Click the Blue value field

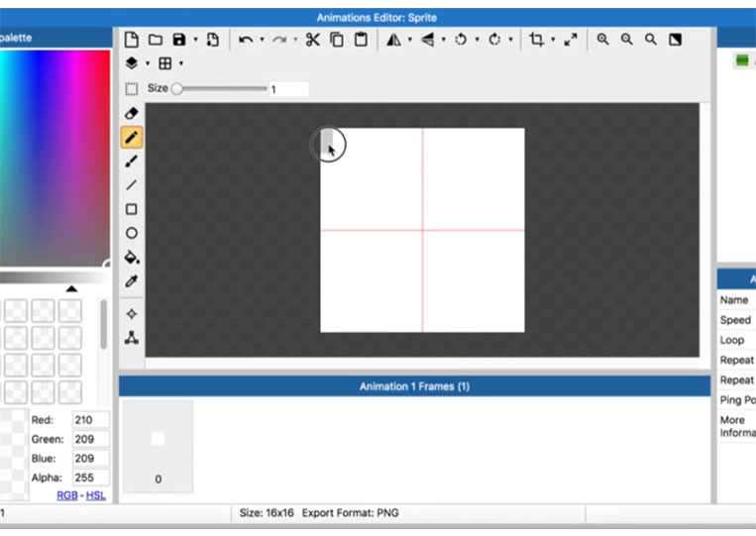click(90, 459)
